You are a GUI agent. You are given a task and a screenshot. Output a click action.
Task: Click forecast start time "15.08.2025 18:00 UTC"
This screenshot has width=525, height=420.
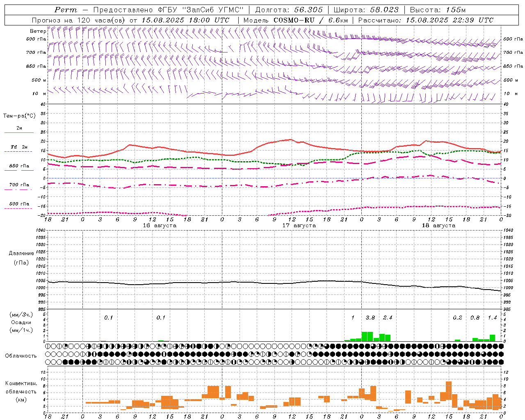[x=185, y=20]
